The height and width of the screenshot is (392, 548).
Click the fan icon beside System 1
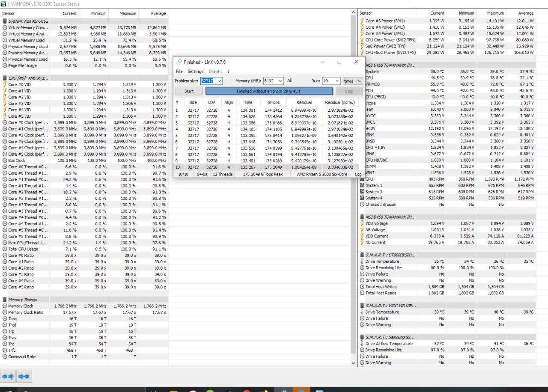coord(362,185)
